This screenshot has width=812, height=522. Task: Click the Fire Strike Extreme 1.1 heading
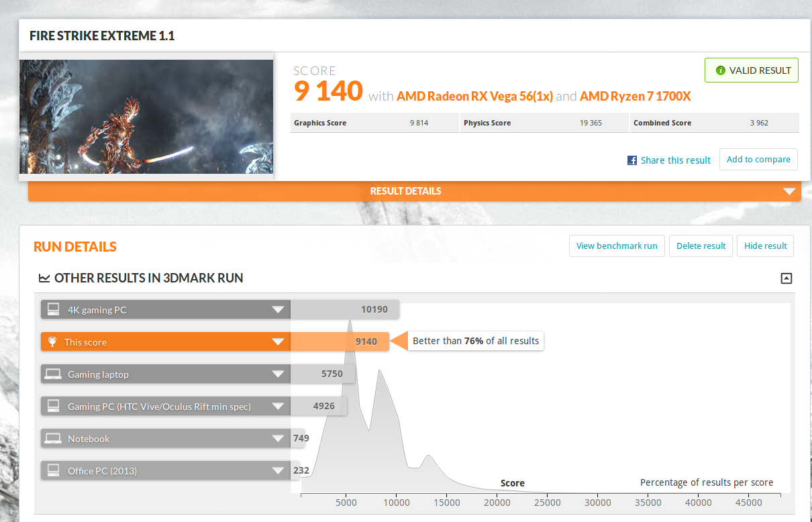(102, 36)
